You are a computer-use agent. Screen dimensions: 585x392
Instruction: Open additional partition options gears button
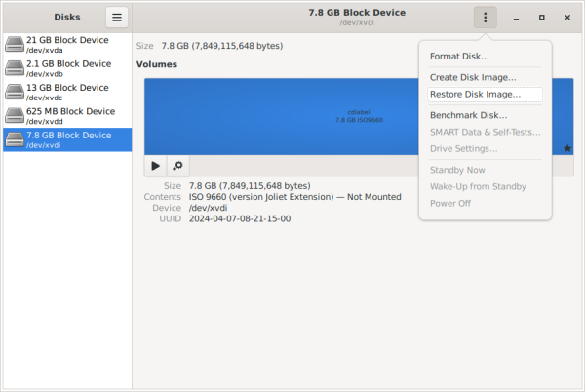178,165
